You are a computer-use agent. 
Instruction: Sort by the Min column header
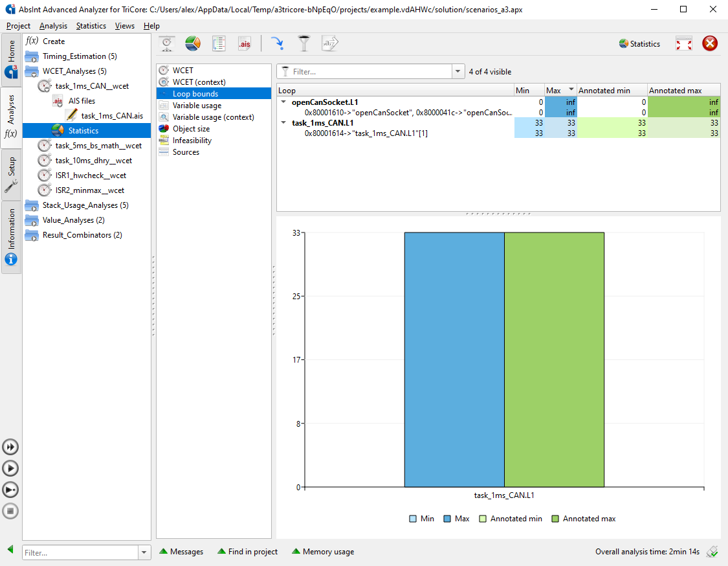tap(529, 90)
